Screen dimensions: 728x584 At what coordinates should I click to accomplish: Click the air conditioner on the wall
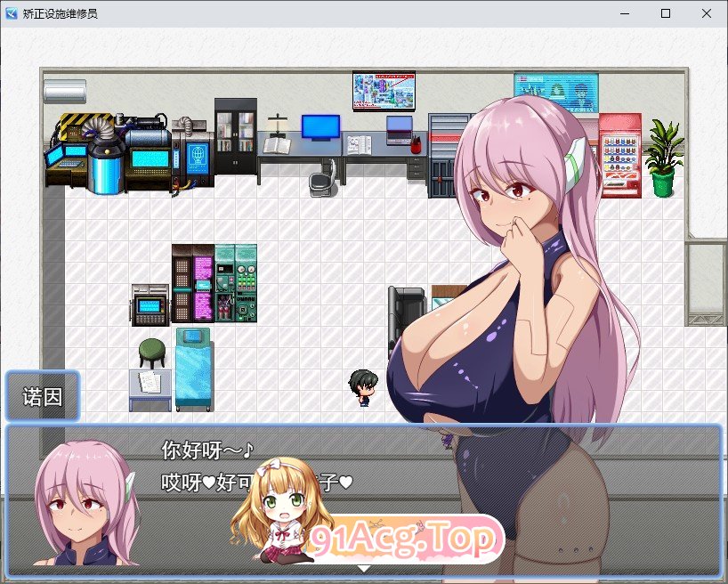pyautogui.click(x=65, y=91)
